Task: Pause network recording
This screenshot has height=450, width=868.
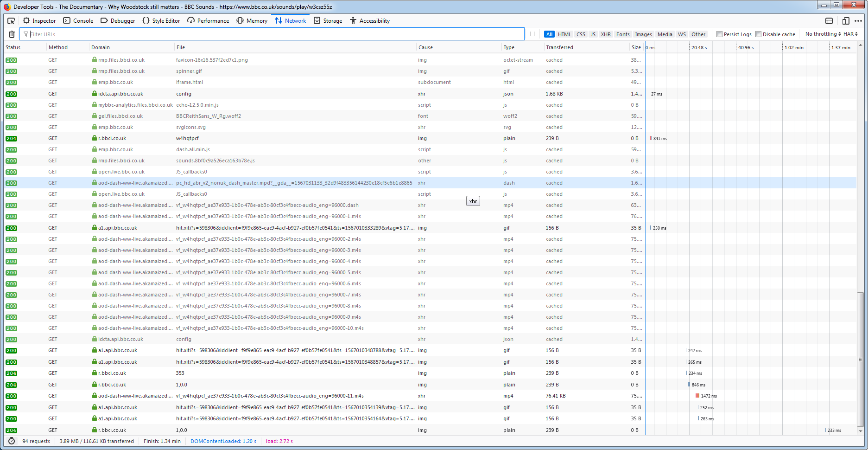Action: click(532, 34)
